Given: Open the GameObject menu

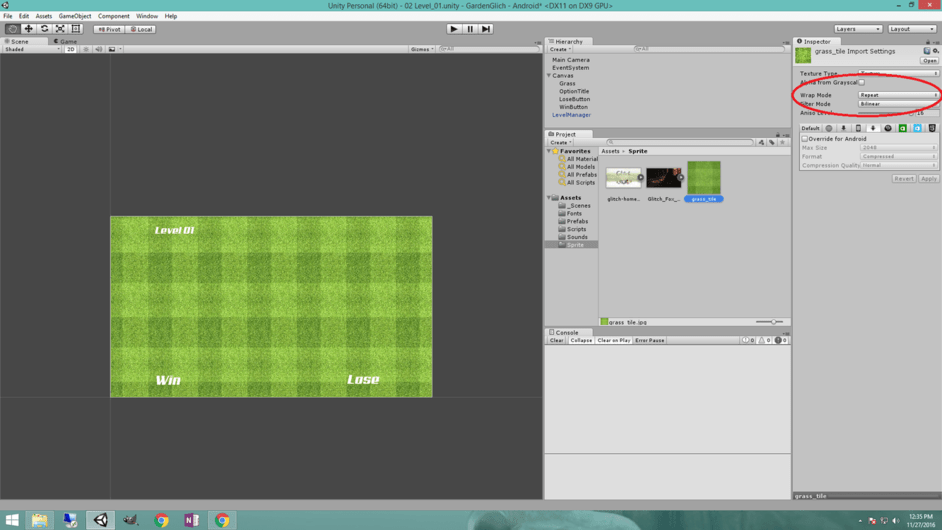Looking at the screenshot, I should pyautogui.click(x=75, y=16).
